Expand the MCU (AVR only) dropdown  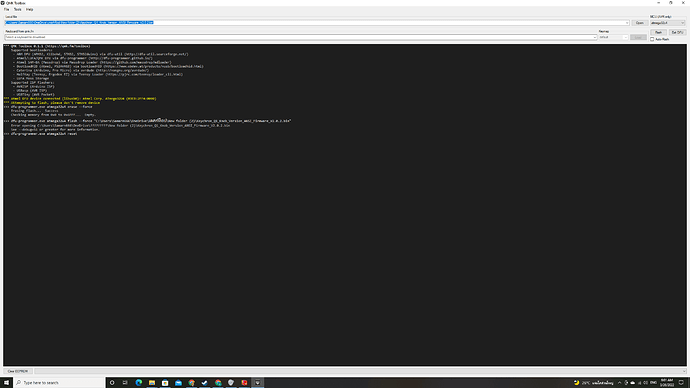(x=667, y=23)
